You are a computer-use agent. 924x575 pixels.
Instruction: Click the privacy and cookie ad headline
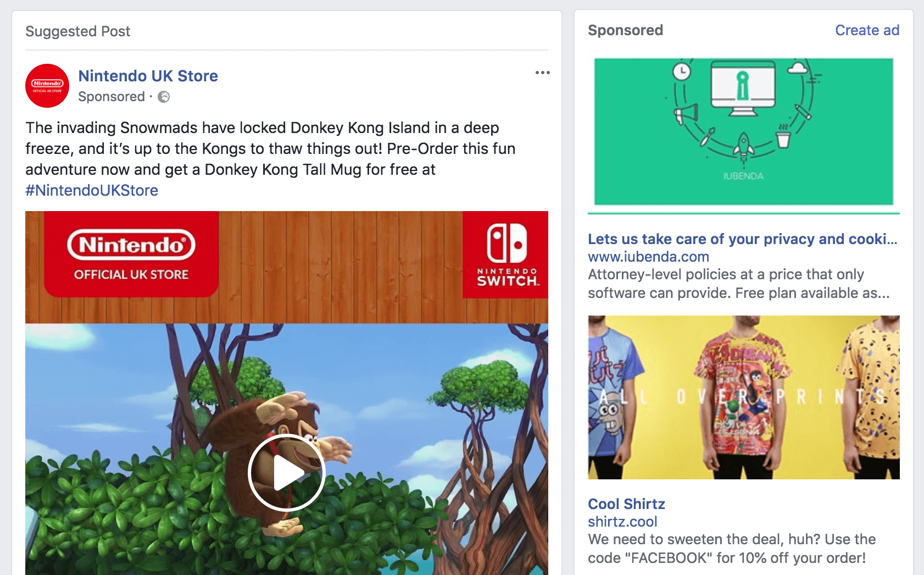pos(743,239)
